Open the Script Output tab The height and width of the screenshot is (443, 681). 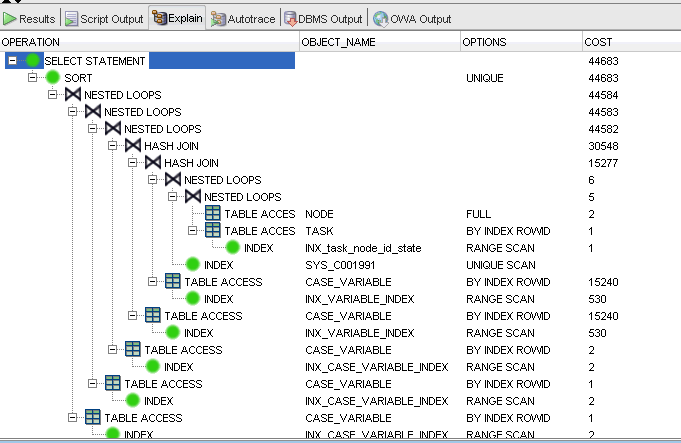tap(104, 19)
